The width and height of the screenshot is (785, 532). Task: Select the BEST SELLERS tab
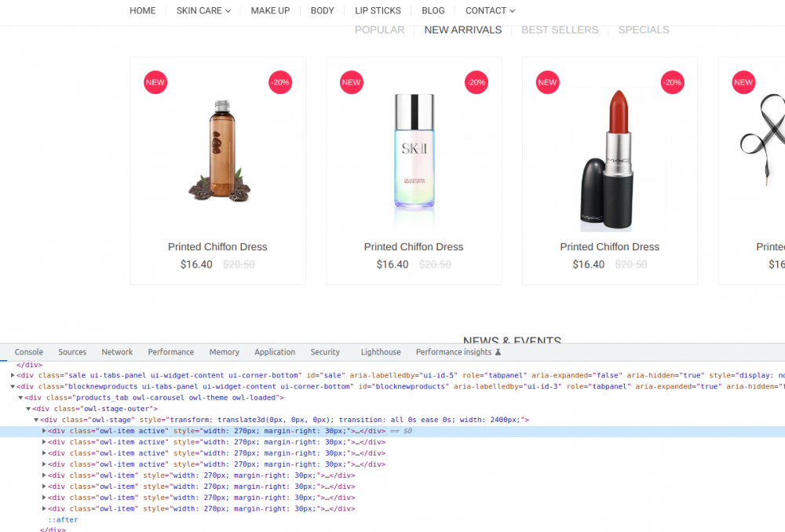pyautogui.click(x=560, y=29)
